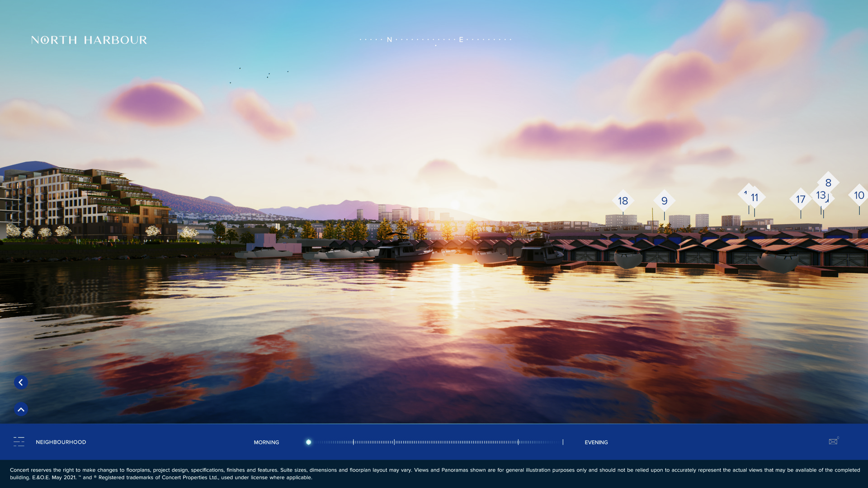Click the Evening label of time slider

click(596, 442)
